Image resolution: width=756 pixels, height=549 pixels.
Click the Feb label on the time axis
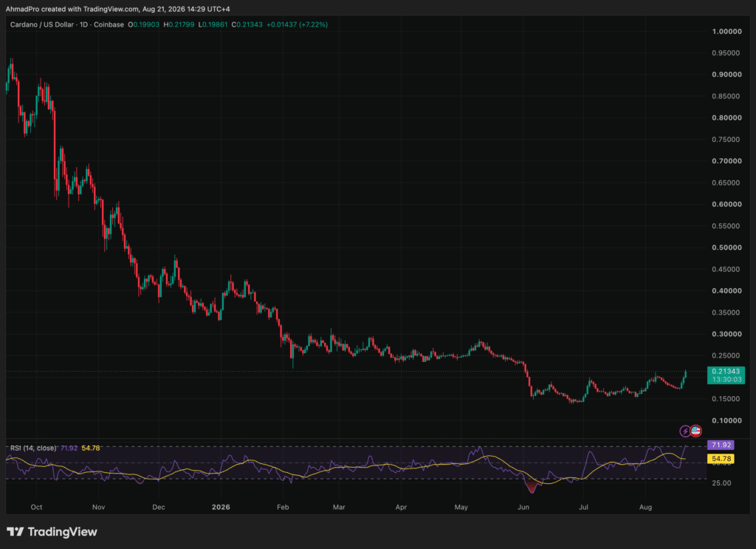click(x=283, y=507)
